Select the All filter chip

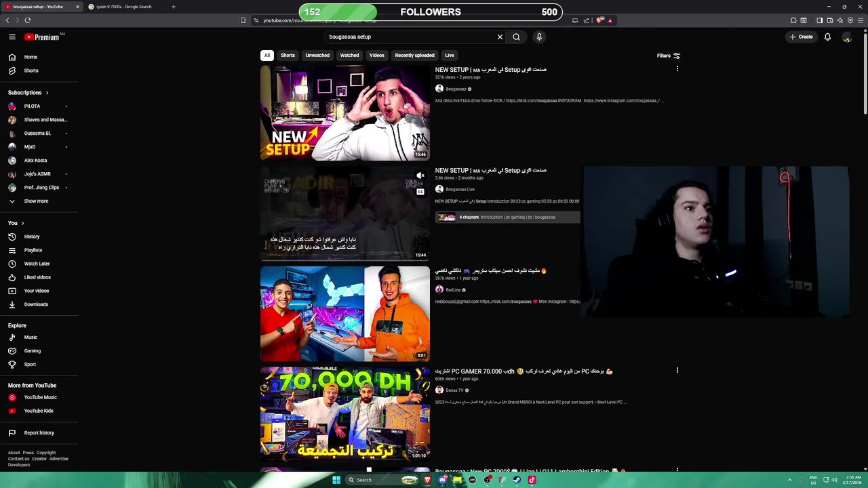click(x=267, y=55)
